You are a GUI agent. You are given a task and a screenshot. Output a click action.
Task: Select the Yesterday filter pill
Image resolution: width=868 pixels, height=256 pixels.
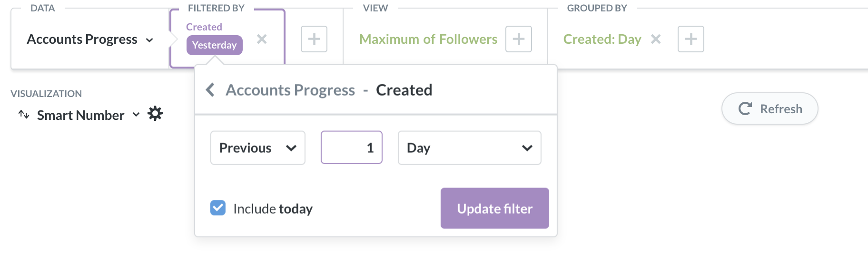pyautogui.click(x=214, y=45)
